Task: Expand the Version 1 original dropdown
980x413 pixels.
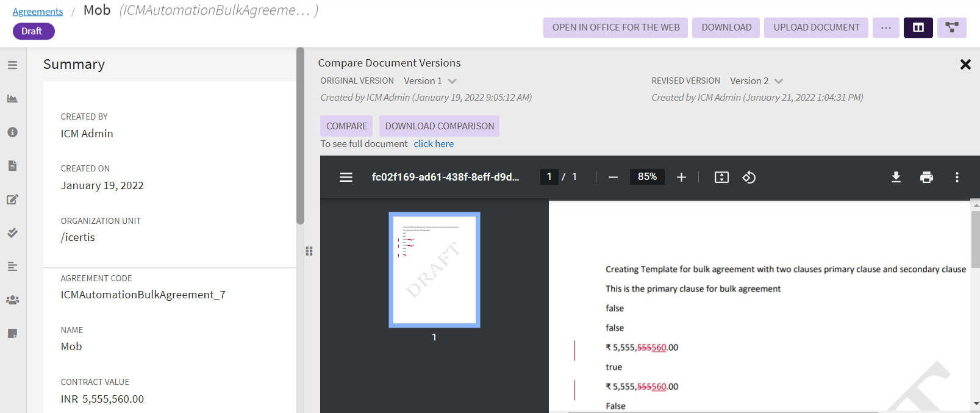Action: pyautogui.click(x=452, y=81)
